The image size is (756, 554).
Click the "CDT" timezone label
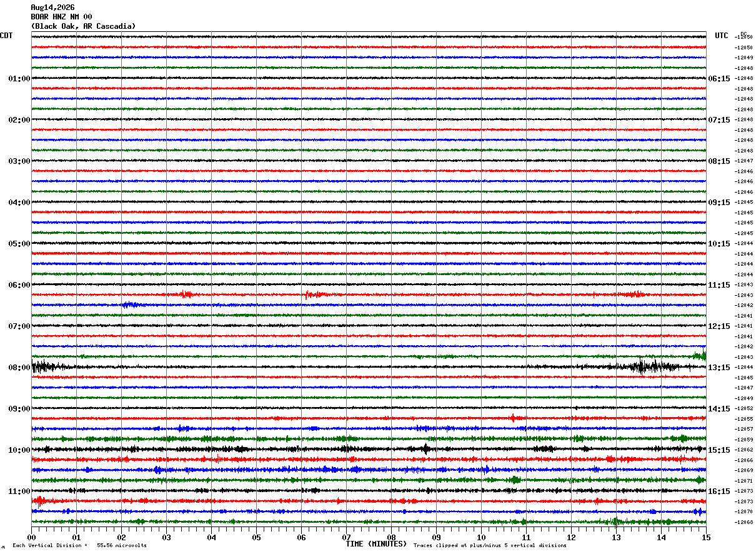tap(6, 36)
